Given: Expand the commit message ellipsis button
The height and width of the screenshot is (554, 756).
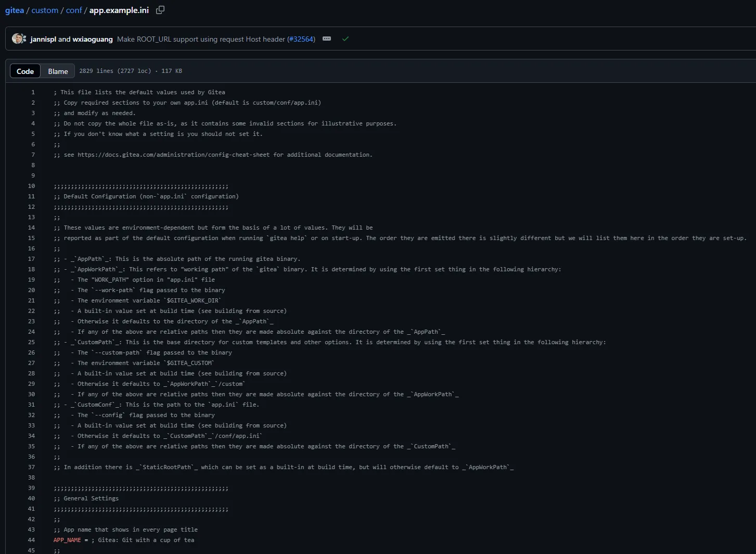Looking at the screenshot, I should (x=327, y=39).
